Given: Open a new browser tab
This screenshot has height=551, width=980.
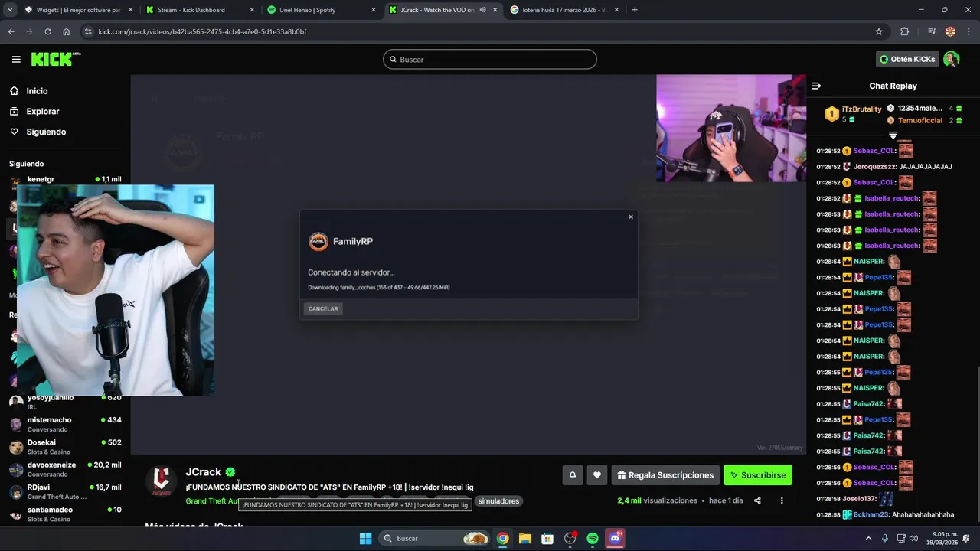Looking at the screenshot, I should pyautogui.click(x=635, y=10).
